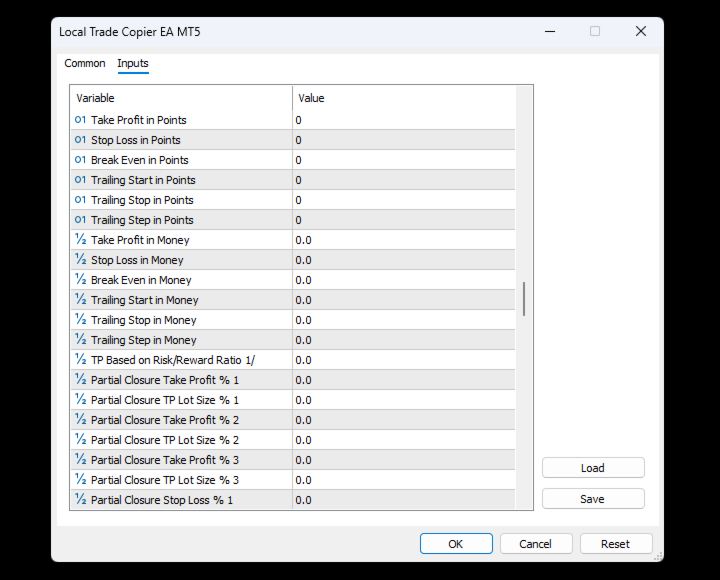Screen dimensions: 720x580
Task: Click the fraction icon beside Take Profit in Money
Action: 80,240
